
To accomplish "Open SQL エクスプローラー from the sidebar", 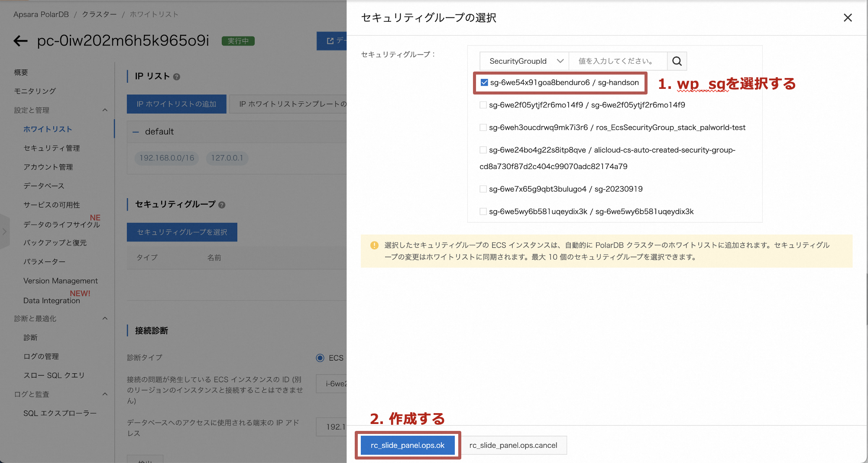I will pos(60,413).
